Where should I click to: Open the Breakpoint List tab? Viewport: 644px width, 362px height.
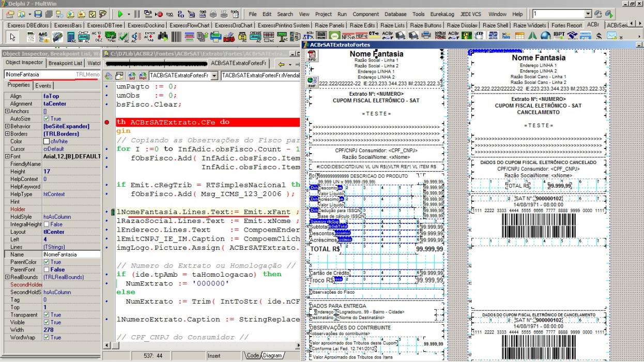(65, 63)
